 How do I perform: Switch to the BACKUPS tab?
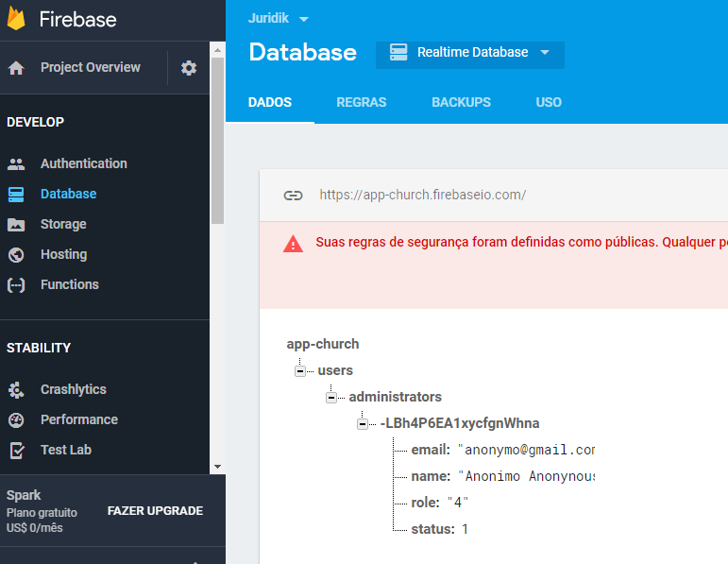coord(461,102)
